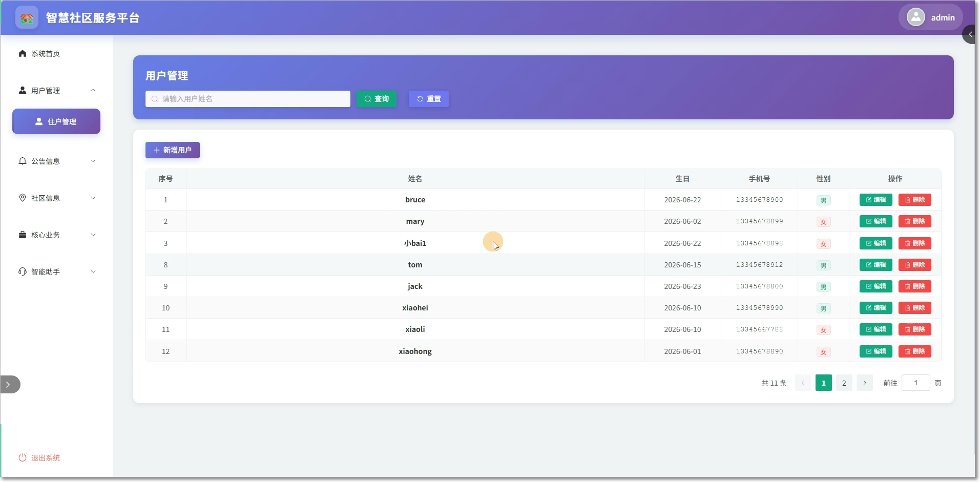Expand the 核心业务 menu chevron

tap(93, 235)
